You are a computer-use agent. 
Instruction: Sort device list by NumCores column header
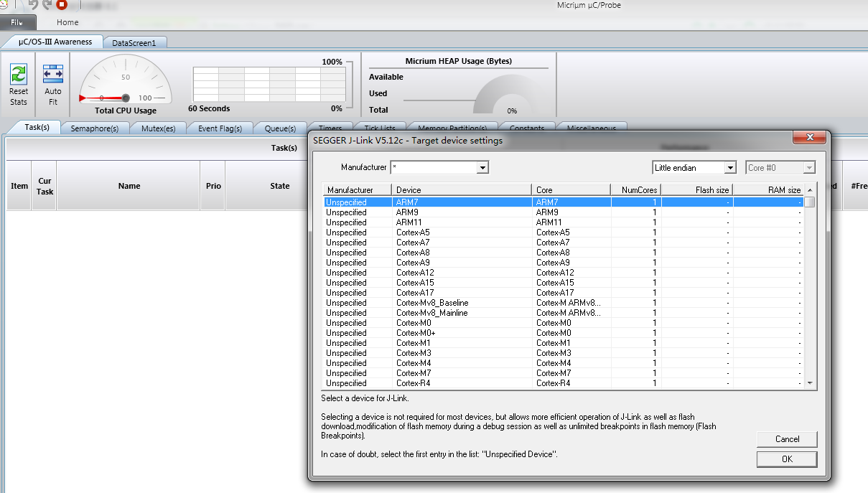635,190
